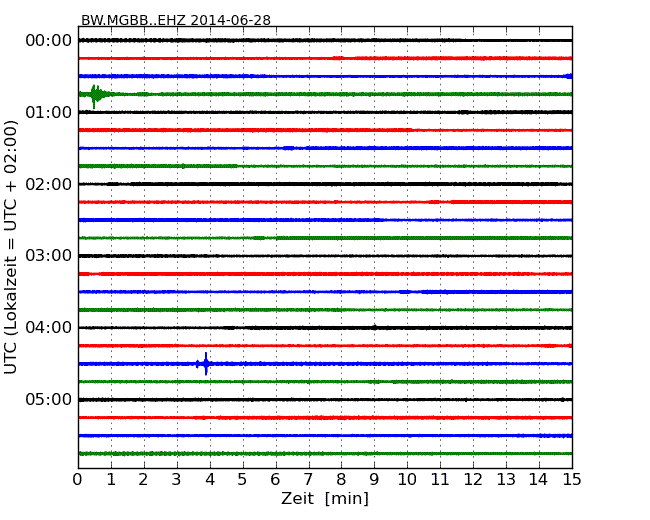Click the 01:00 time label
The image size is (650, 520).
(49, 112)
